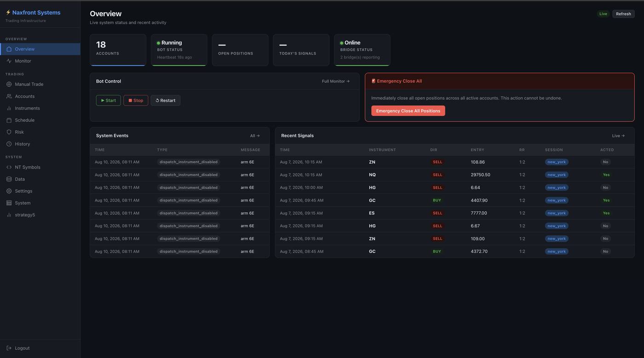Click the Data database icon
This screenshot has height=358, width=644.
point(9,179)
